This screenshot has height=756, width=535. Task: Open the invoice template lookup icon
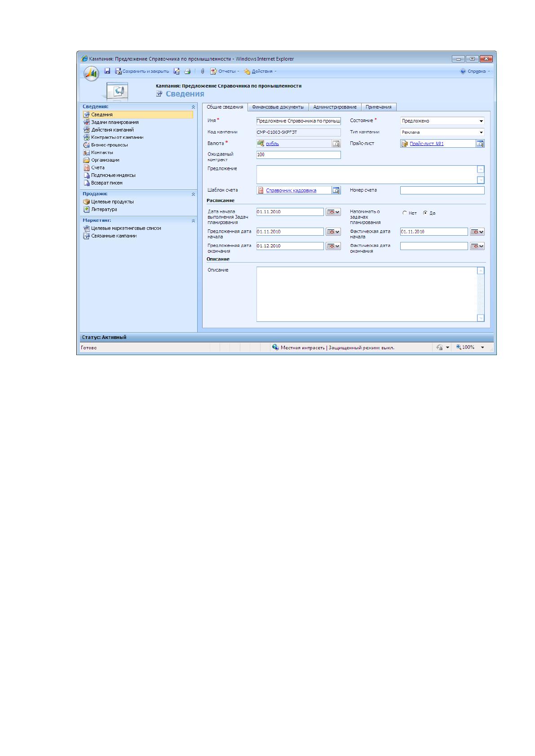pos(336,190)
